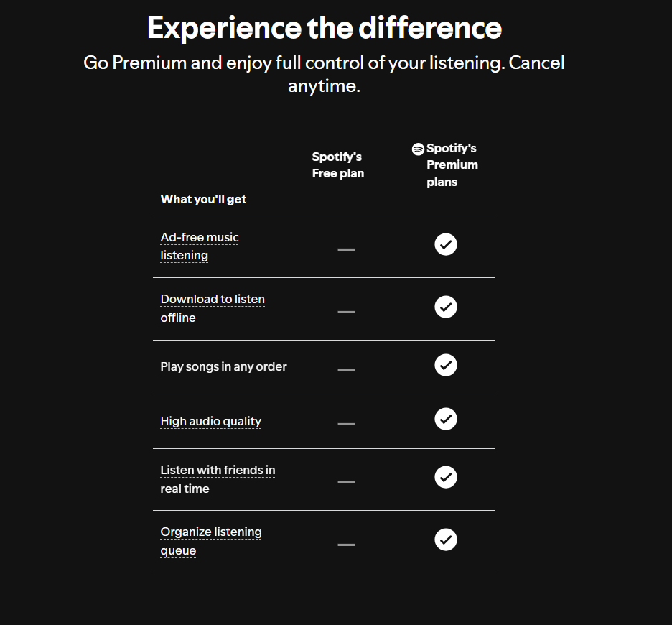672x625 pixels.
Task: Click the Premium checkmark for High audio quality
Action: [x=446, y=419]
